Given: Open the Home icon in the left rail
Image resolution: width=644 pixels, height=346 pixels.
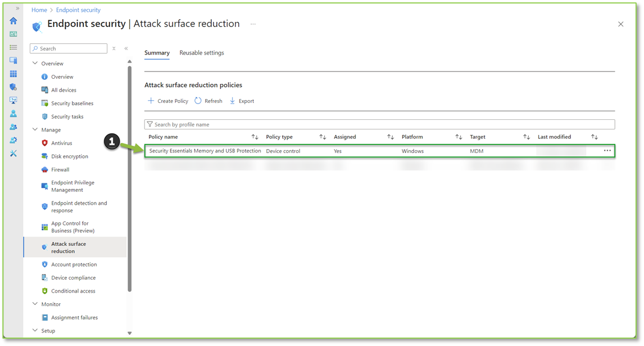Looking at the screenshot, I should pos(13,20).
